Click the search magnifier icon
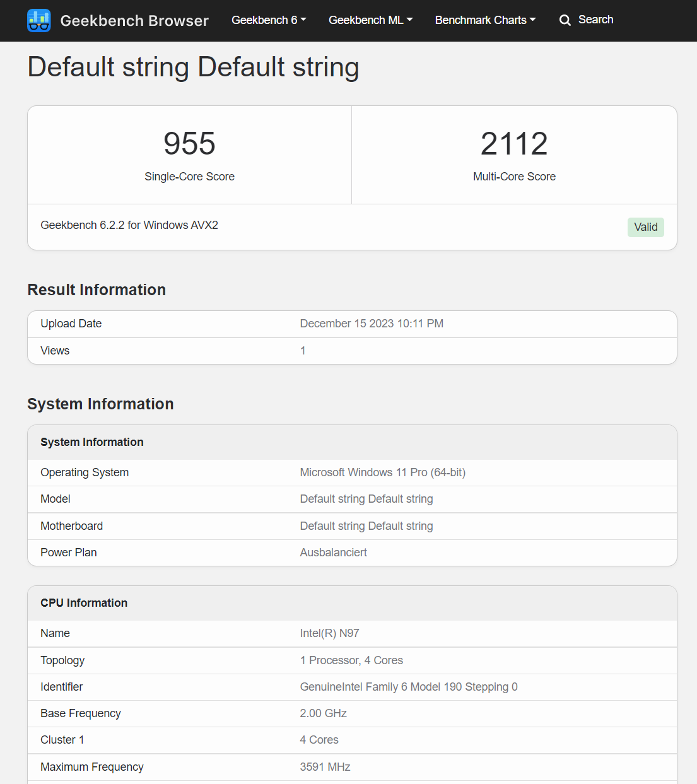Image resolution: width=697 pixels, height=784 pixels. pyautogui.click(x=565, y=20)
